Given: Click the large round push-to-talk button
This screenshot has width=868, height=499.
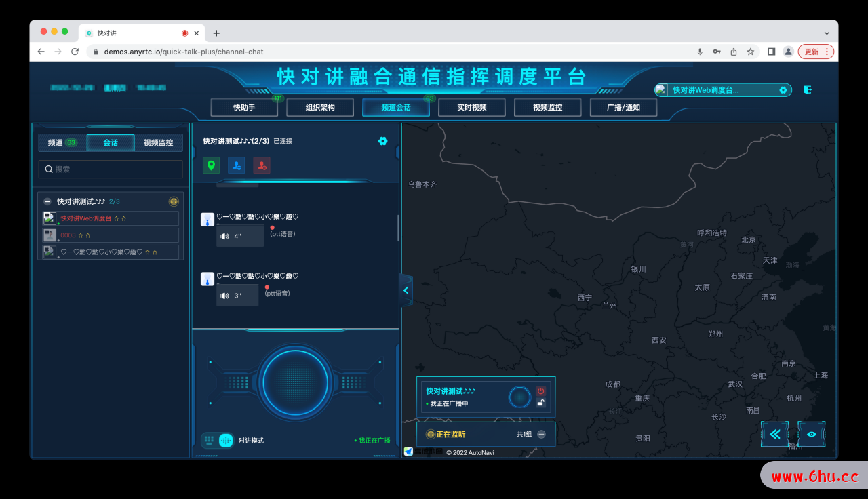Looking at the screenshot, I should click(x=296, y=382).
